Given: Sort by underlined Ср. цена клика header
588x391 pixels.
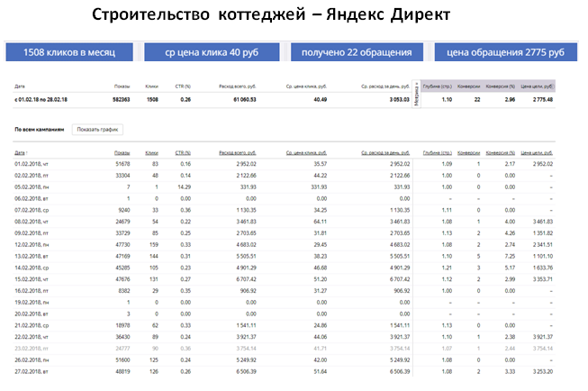Looking at the screenshot, I should coord(306,153).
